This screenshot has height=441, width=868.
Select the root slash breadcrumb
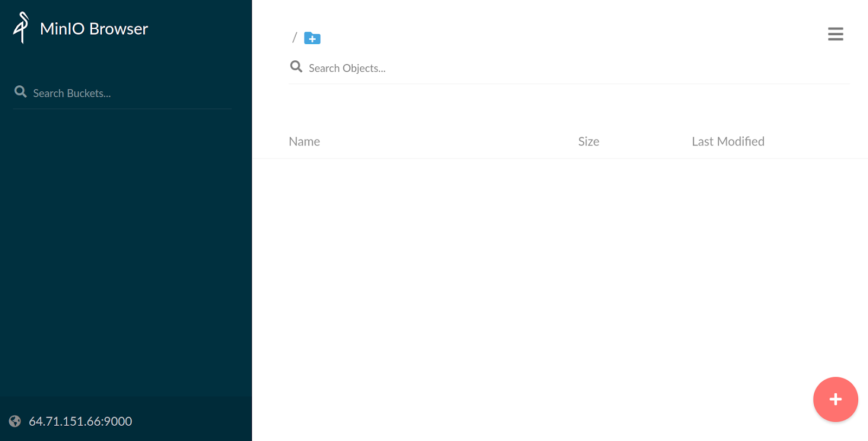coord(295,37)
